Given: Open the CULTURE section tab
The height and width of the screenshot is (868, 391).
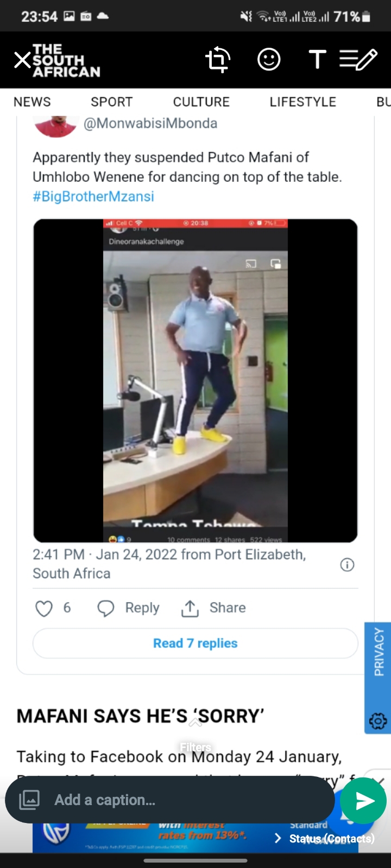Looking at the screenshot, I should (201, 102).
